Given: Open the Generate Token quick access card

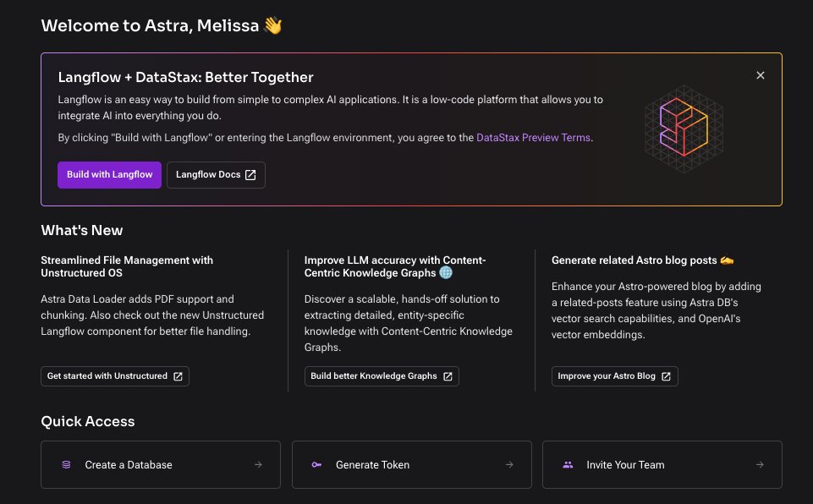Looking at the screenshot, I should tap(411, 464).
